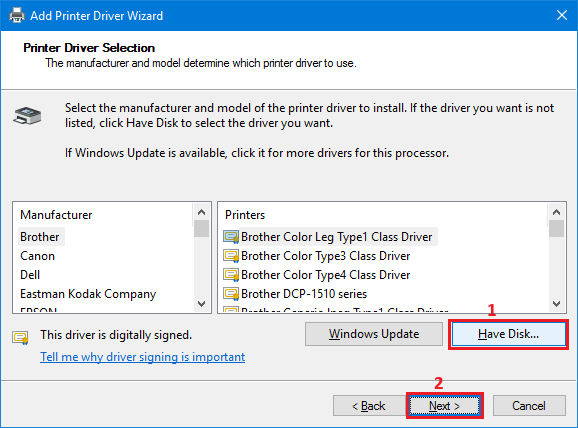Click the printer illustration beside the instructions

[x=27, y=115]
